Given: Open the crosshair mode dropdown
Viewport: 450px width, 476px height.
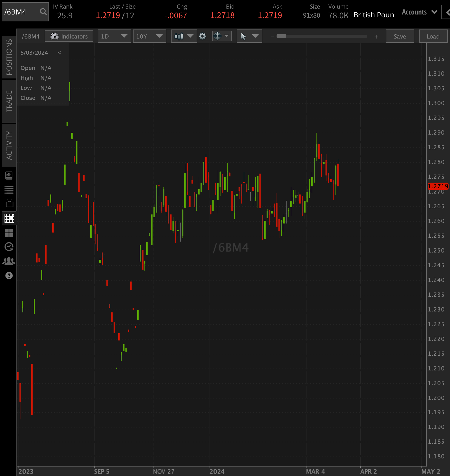Looking at the screenshot, I should click(x=222, y=36).
